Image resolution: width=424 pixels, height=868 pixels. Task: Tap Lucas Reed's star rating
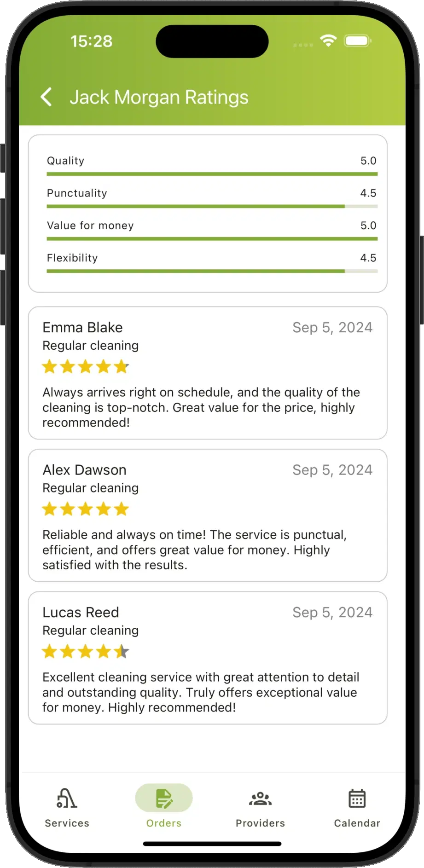click(x=86, y=652)
